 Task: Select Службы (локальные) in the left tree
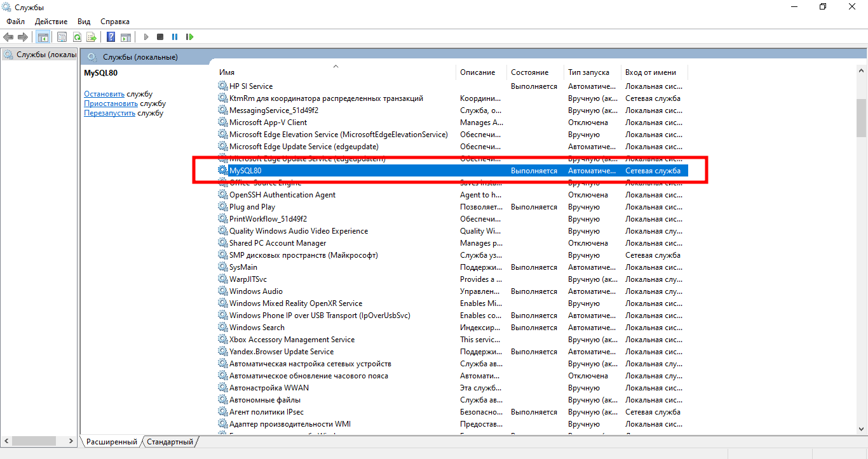pos(39,55)
